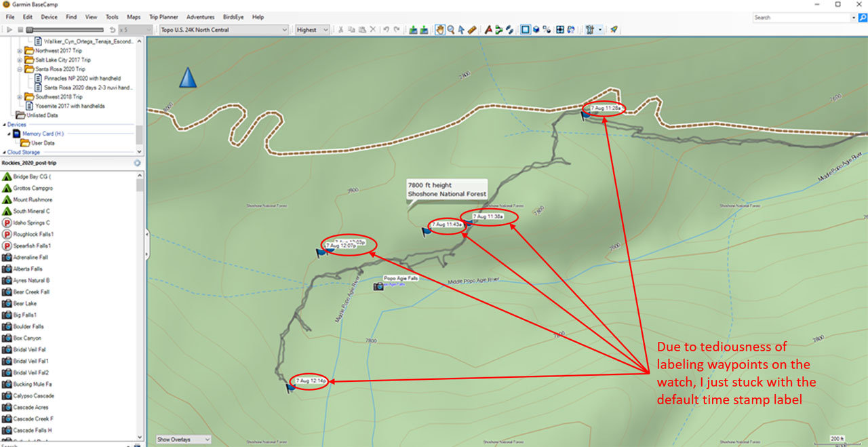Open the Find menu
This screenshot has height=447, width=868.
tap(72, 17)
